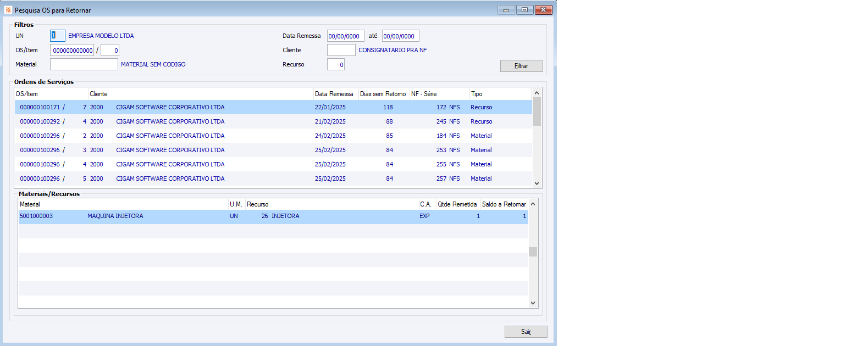Sort by Tipo column header
868x357 pixels.
501,94
